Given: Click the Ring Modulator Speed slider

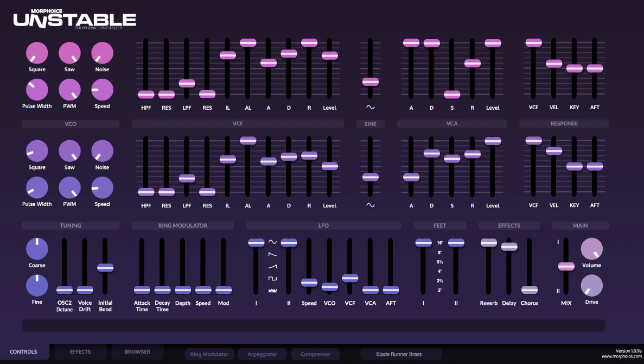Looking at the screenshot, I should coord(203,290).
